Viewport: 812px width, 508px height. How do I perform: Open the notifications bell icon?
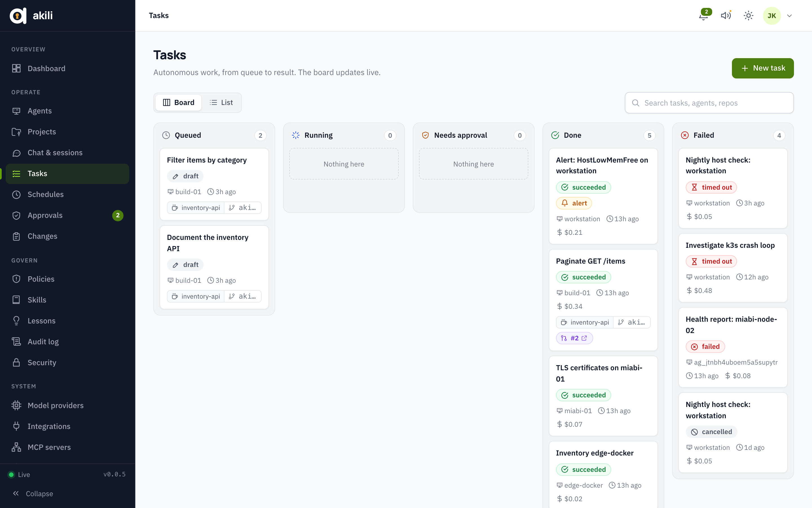coord(704,16)
